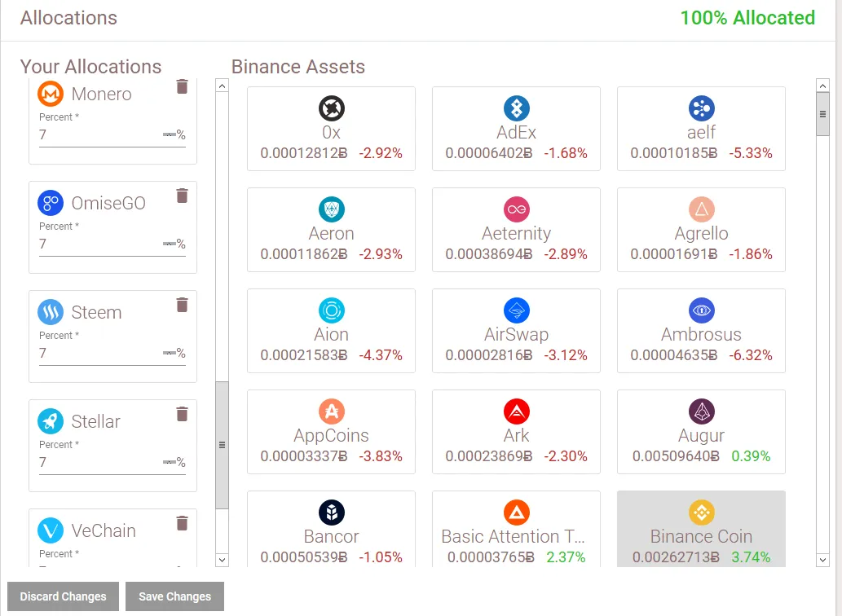Select the Ark asset icon
The width and height of the screenshot is (842, 616).
(517, 411)
